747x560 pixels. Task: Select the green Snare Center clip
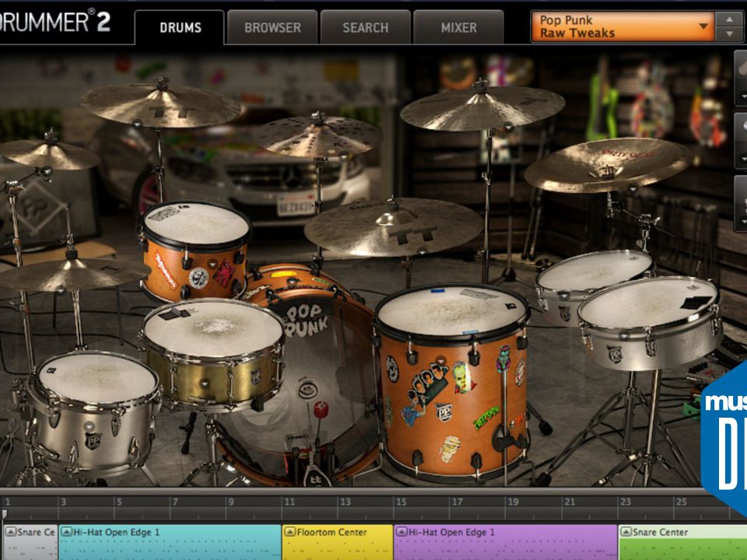pos(682,542)
